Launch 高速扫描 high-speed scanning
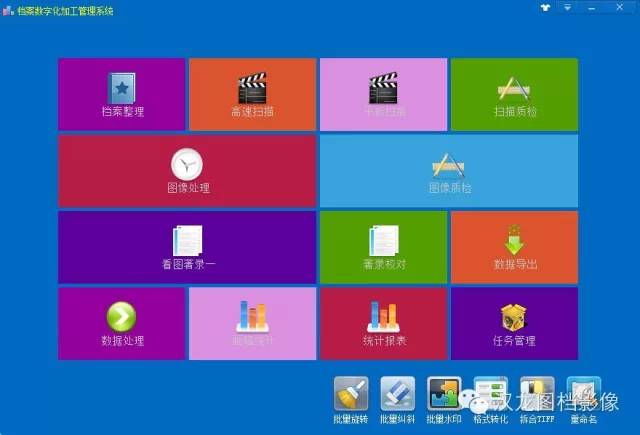This screenshot has height=435, width=640. click(x=252, y=94)
